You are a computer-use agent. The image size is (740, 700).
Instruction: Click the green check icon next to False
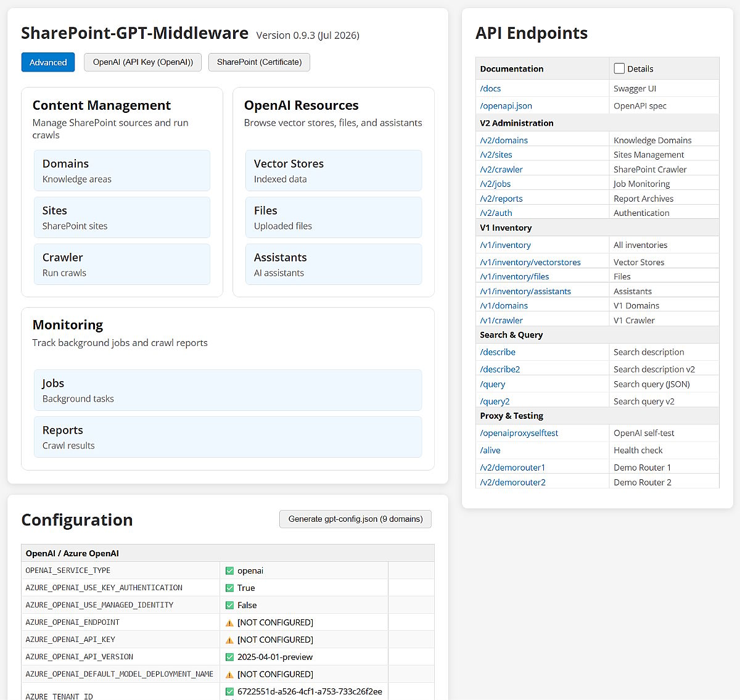[x=229, y=605]
